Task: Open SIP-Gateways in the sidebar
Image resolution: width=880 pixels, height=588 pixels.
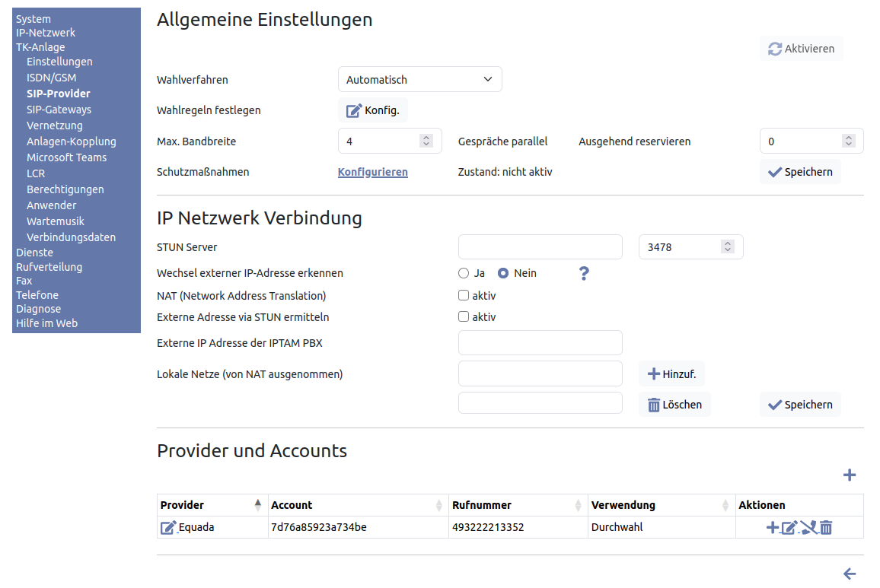Action: [x=59, y=110]
